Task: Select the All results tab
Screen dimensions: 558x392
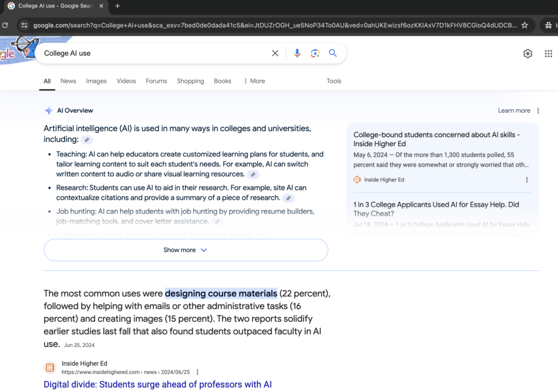Action: coord(47,81)
